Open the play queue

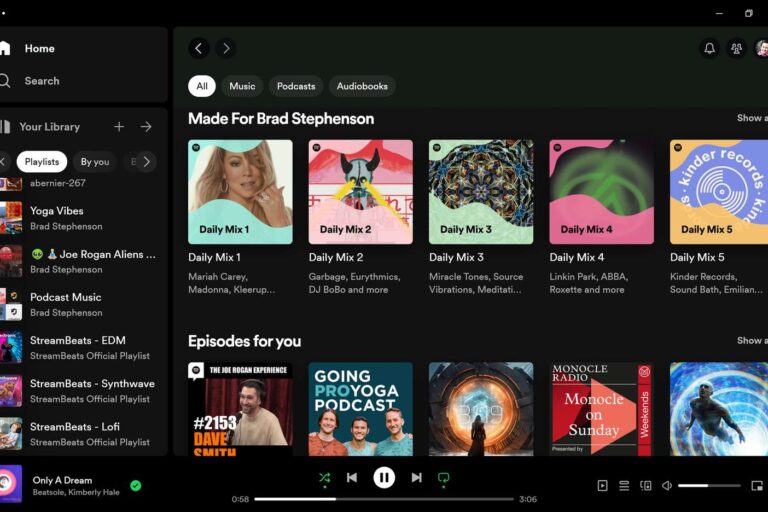pyautogui.click(x=624, y=486)
